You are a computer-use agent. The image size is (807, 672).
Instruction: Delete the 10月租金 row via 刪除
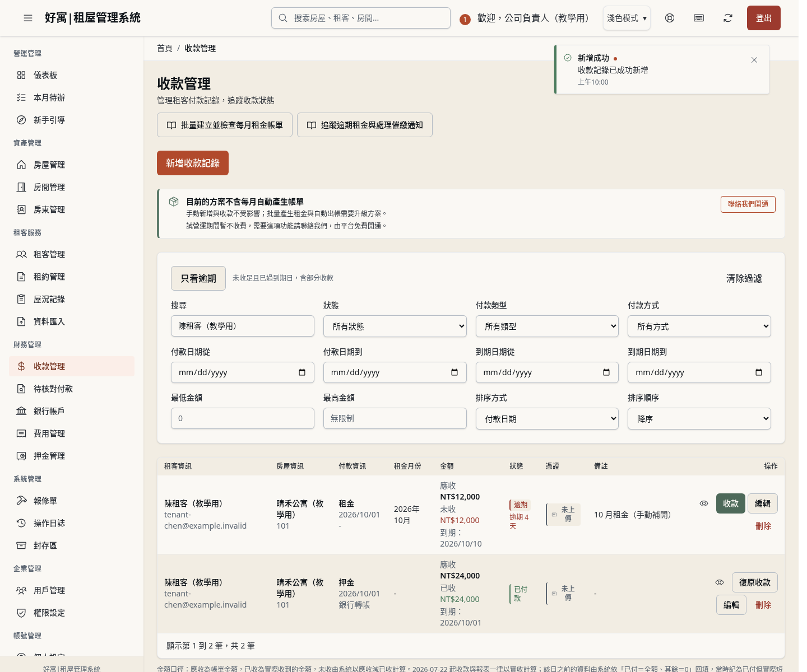click(763, 526)
